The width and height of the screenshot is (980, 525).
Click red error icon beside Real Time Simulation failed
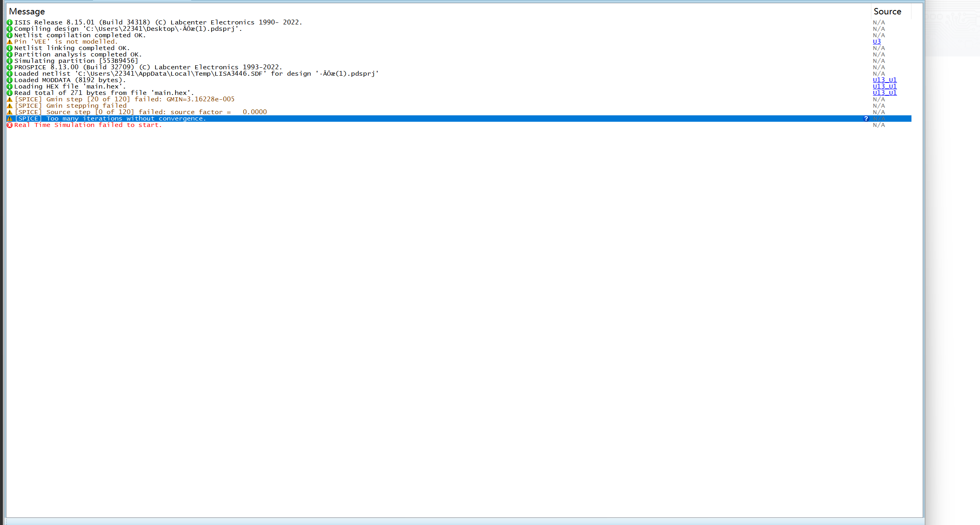[x=10, y=125]
